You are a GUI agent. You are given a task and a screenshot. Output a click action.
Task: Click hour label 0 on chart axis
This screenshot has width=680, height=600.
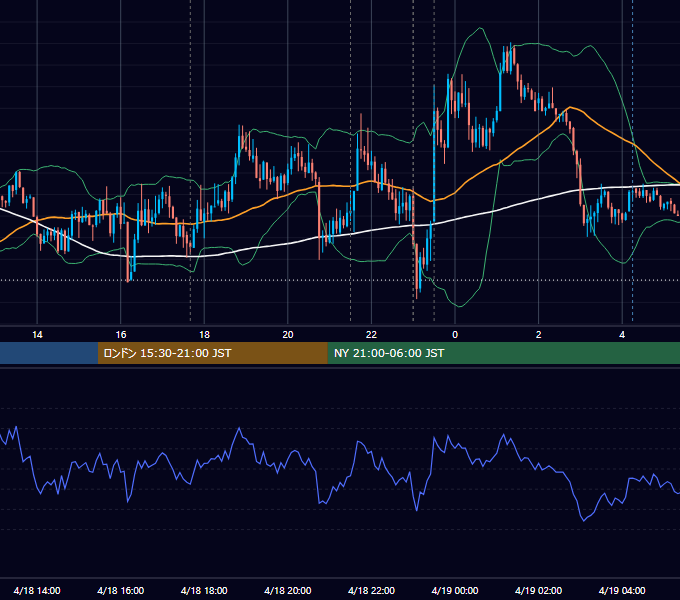click(455, 335)
